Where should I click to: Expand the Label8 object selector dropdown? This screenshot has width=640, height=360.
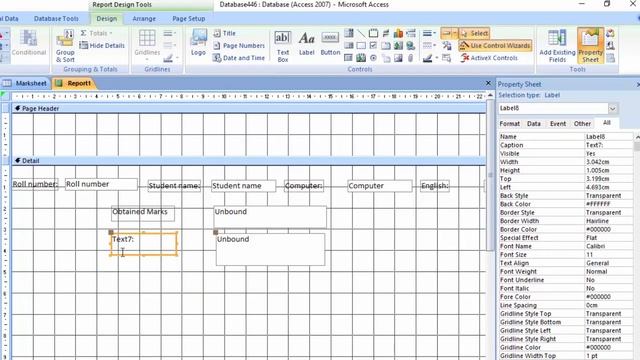coord(612,108)
